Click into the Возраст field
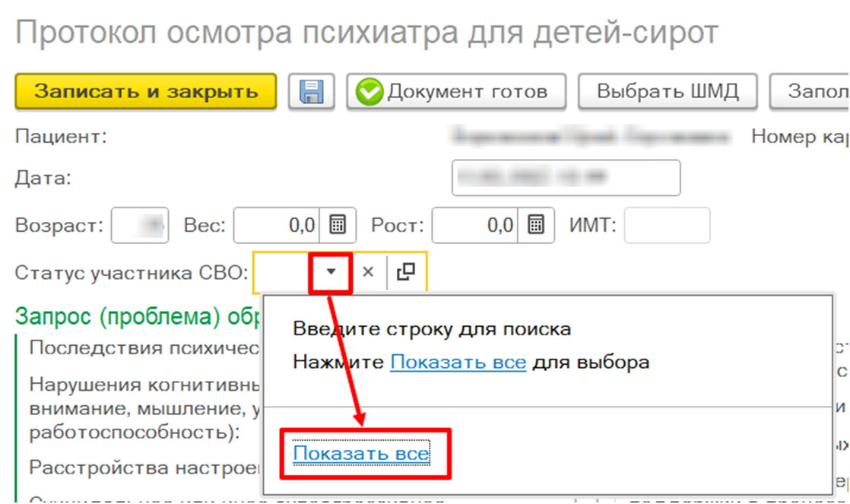This screenshot has width=850, height=504. pos(140,225)
